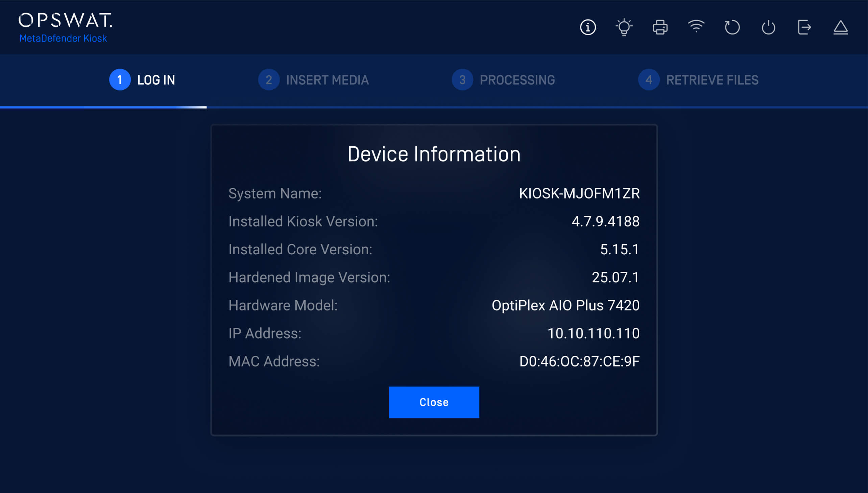Open device information via the info icon
The height and width of the screenshot is (493, 868).
(588, 27)
